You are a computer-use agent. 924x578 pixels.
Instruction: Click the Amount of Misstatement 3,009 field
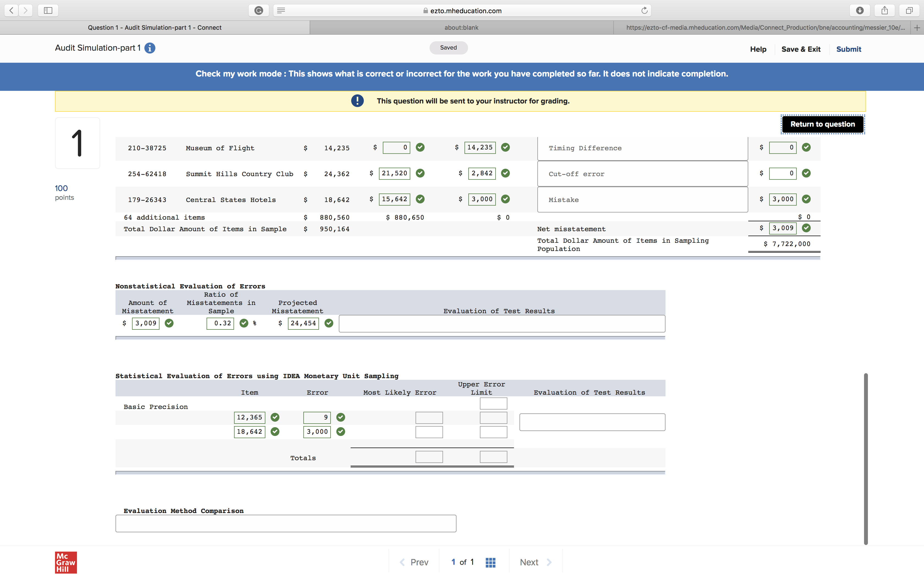click(145, 323)
